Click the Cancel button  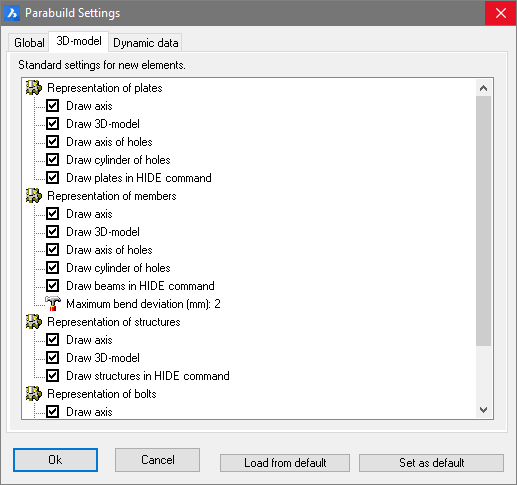158,460
